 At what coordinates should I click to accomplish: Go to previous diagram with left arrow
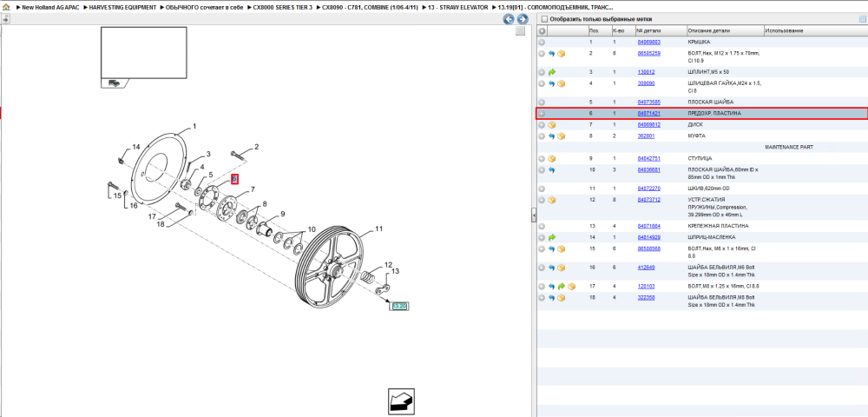[508, 19]
